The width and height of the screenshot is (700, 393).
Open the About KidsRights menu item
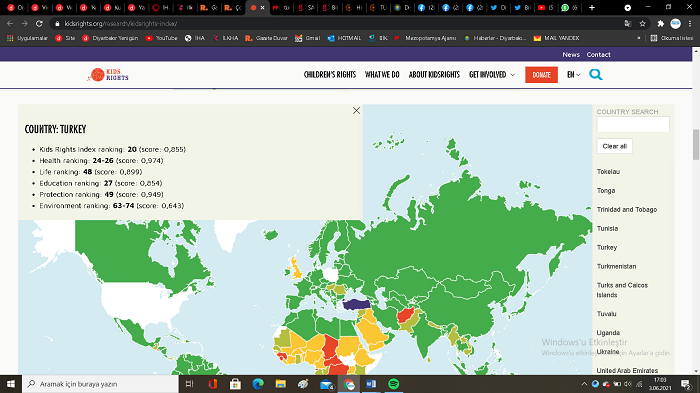[x=434, y=75]
